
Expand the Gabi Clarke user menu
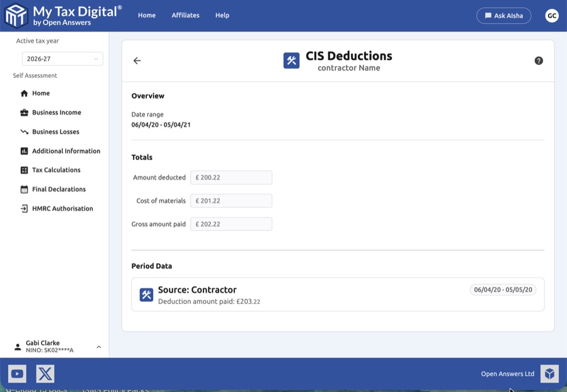tap(98, 347)
